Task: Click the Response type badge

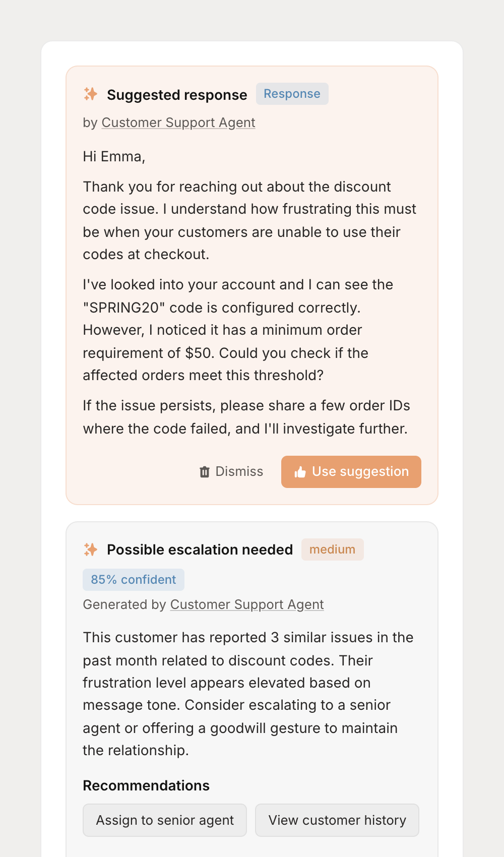Action: 292,94
